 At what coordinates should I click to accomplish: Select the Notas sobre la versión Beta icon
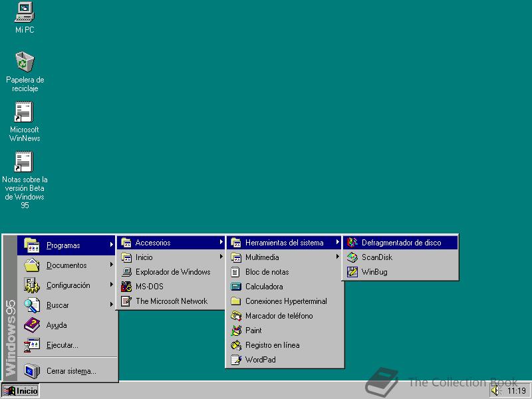24,162
